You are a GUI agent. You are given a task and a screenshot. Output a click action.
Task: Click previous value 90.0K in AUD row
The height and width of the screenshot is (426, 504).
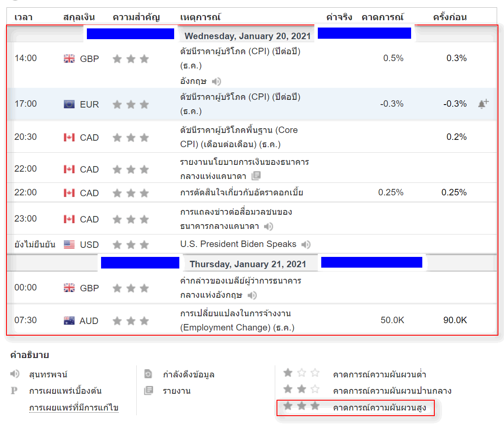point(455,320)
